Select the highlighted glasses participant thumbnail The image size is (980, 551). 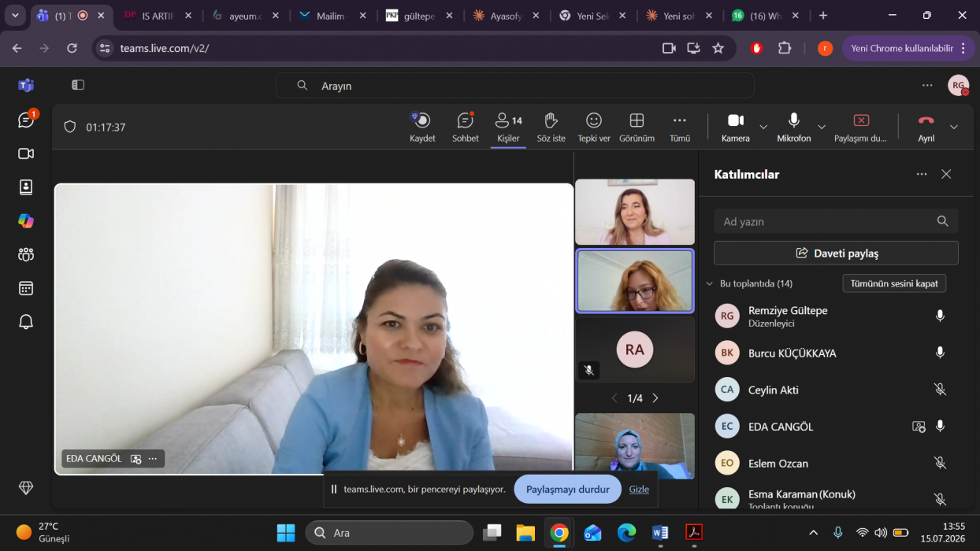click(635, 281)
